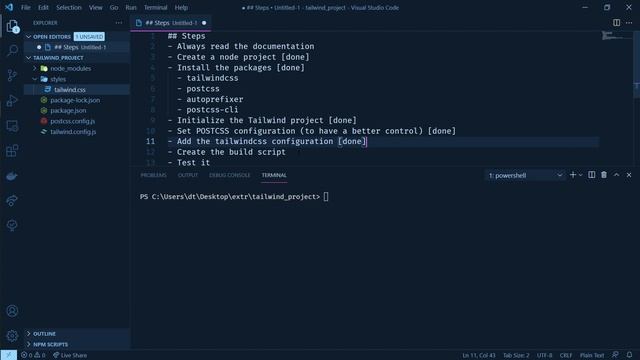The height and width of the screenshot is (360, 640).
Task: Collapse the TAILWIND_PROJECT section
Action: (x=29, y=58)
